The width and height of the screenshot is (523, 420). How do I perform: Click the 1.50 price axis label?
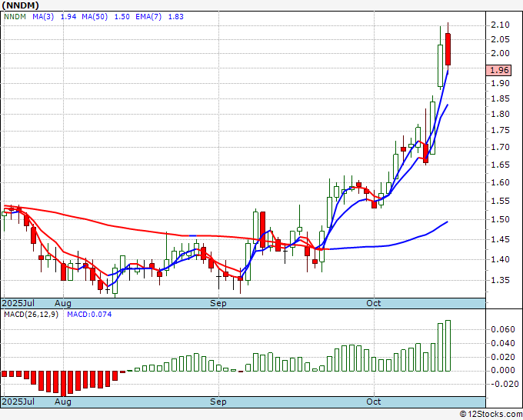500,219
